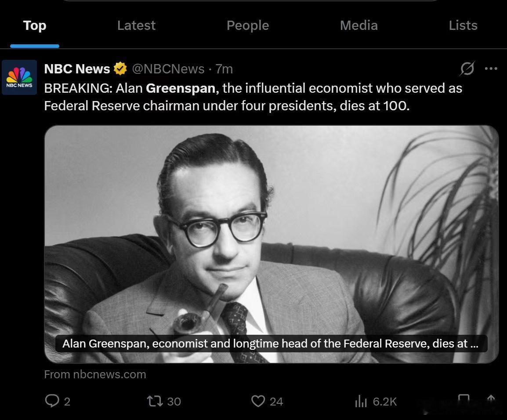
Task: Open the Greenspan article photo card
Action: click(x=271, y=244)
